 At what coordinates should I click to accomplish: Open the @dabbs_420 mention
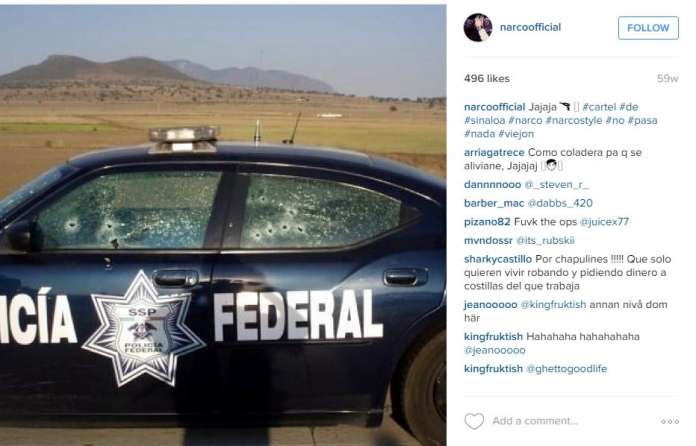(x=560, y=203)
